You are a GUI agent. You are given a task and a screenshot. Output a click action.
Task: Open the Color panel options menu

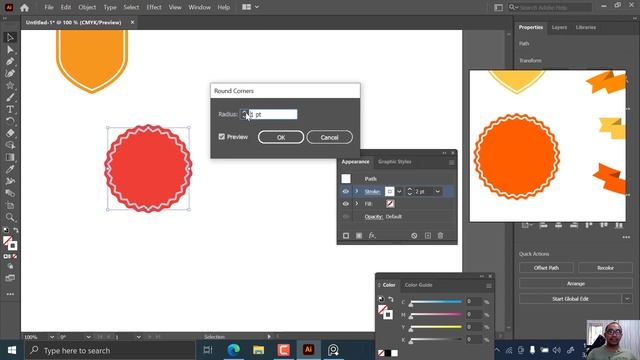(x=489, y=286)
